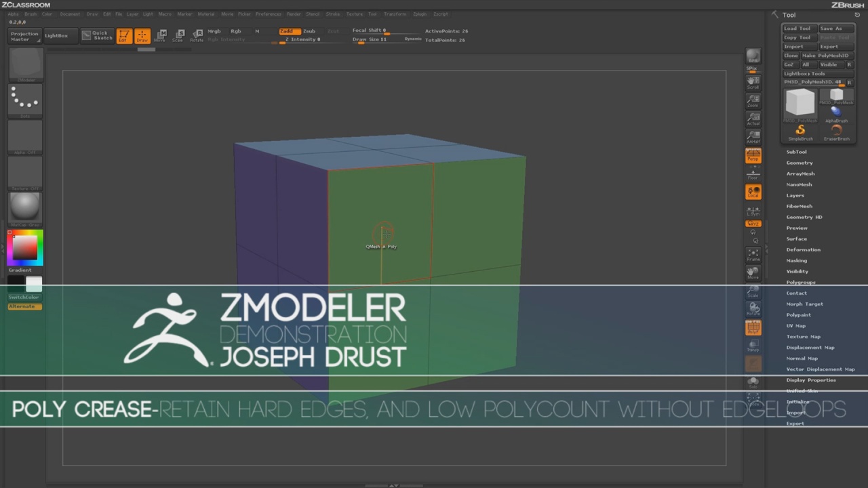Adjust the Z Intensity slider
The width and height of the screenshot is (868, 488).
coord(303,40)
